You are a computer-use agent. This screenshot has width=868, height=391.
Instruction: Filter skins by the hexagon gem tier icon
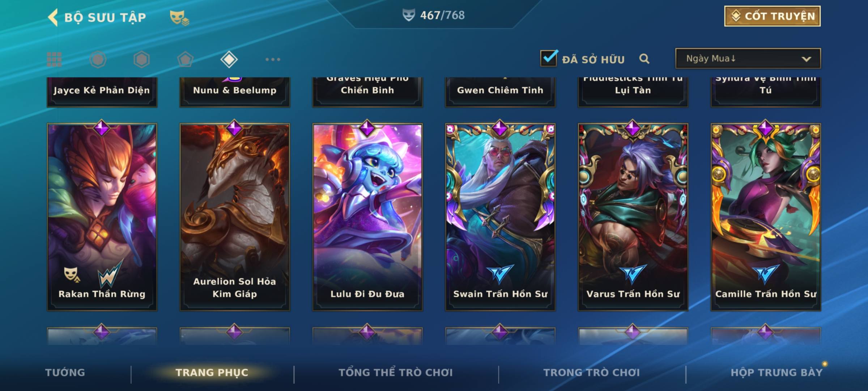pos(141,59)
